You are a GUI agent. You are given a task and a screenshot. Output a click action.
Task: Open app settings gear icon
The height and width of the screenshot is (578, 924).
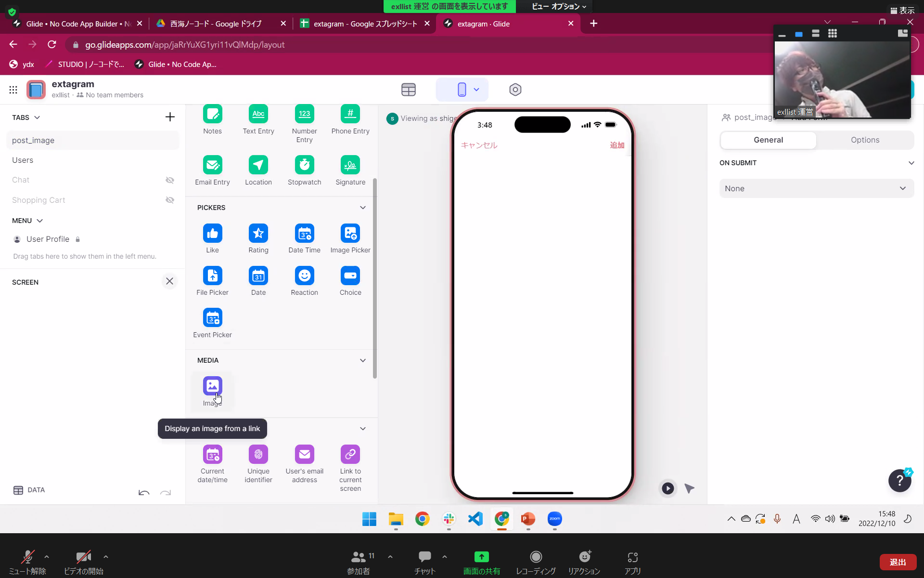[515, 90]
